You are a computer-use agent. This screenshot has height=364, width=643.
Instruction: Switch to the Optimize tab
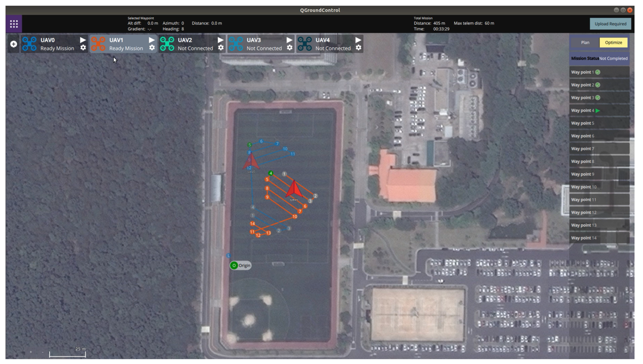coord(613,43)
